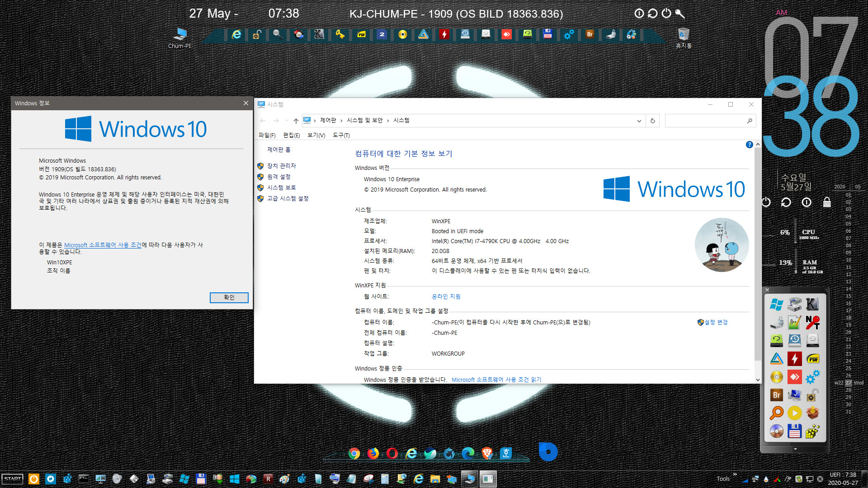Click the 시스템 및 보안 breadcrumb segment

tap(364, 120)
